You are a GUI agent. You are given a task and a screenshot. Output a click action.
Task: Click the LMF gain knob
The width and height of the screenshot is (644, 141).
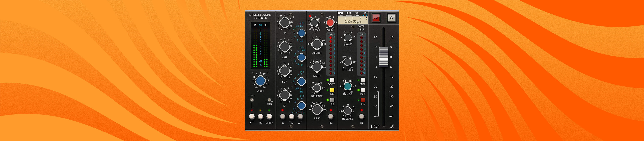[284, 71]
